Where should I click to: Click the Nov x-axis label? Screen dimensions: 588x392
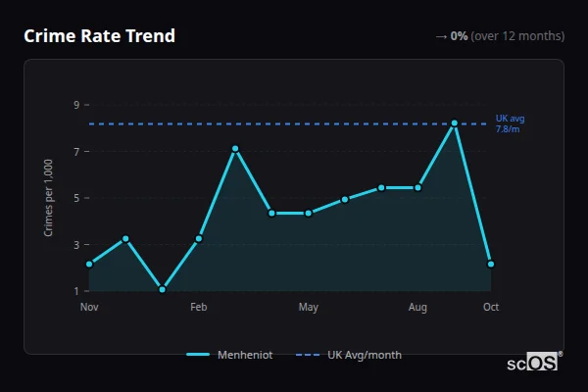click(89, 307)
